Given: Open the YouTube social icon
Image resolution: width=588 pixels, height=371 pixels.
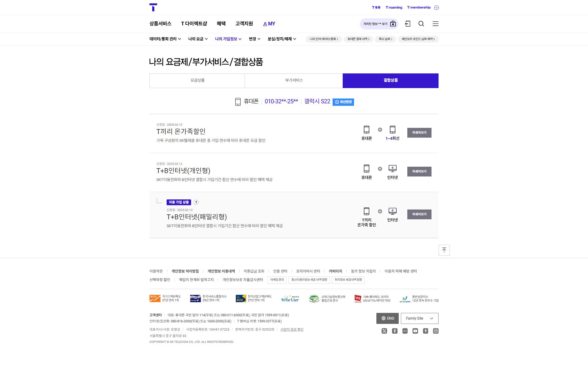Looking at the screenshot, I should coord(415,331).
